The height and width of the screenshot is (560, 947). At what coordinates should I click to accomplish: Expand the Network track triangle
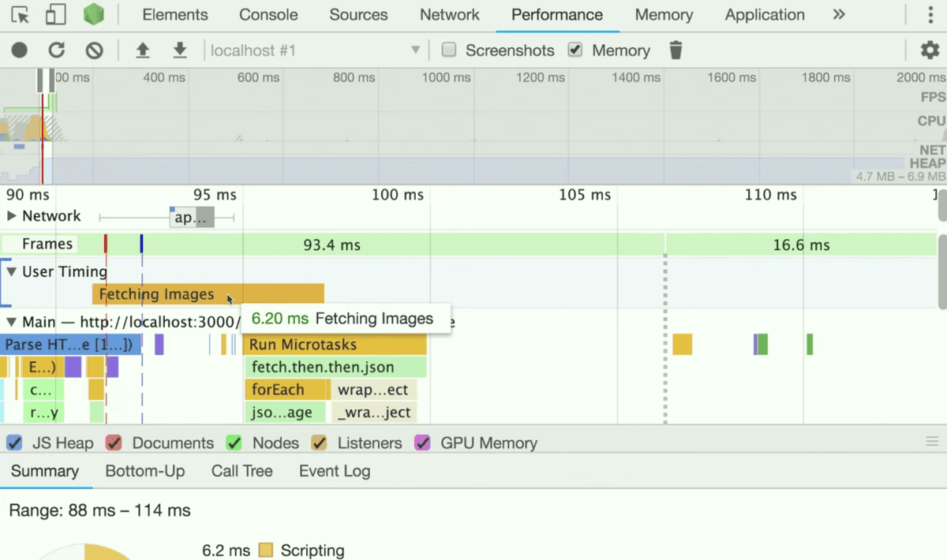coord(11,216)
